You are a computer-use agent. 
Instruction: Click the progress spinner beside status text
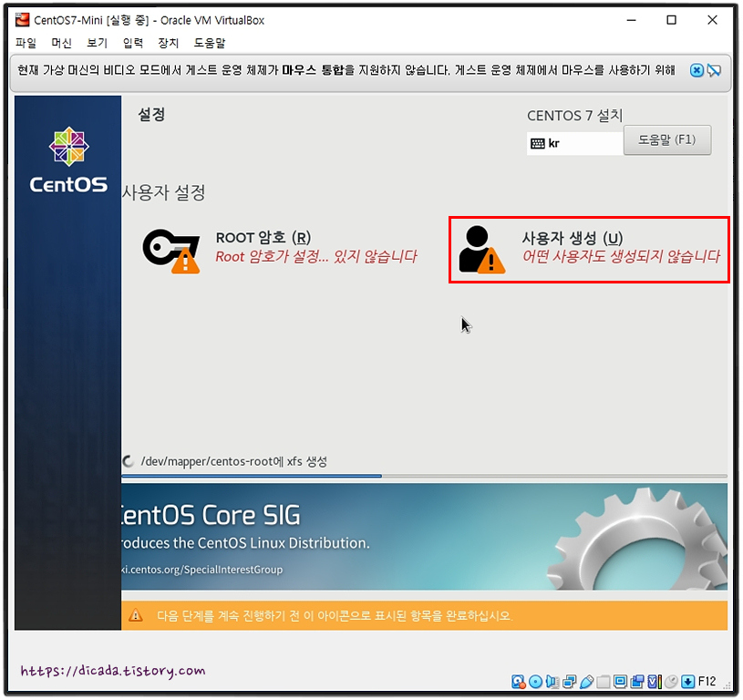point(128,461)
